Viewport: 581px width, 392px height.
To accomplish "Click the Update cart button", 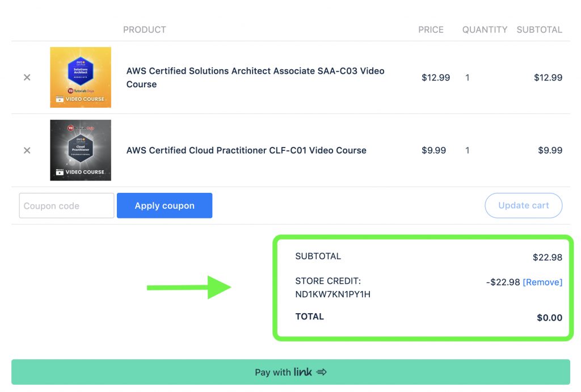I will pyautogui.click(x=523, y=205).
